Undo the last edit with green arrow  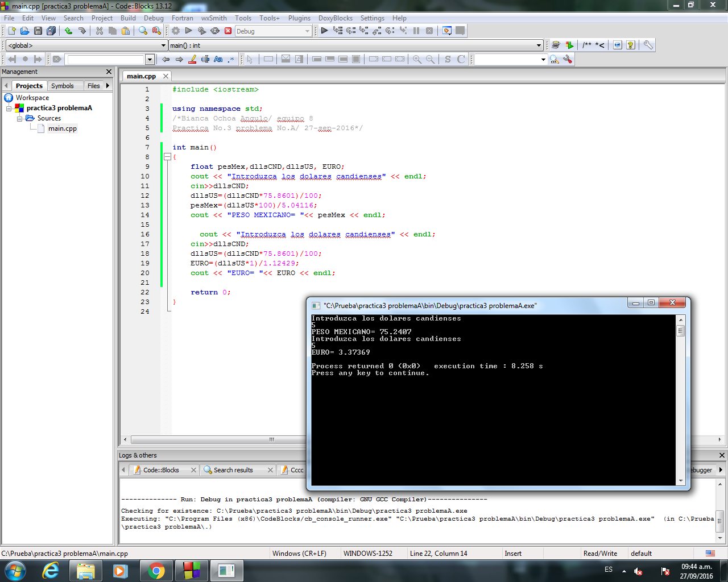tap(68, 31)
